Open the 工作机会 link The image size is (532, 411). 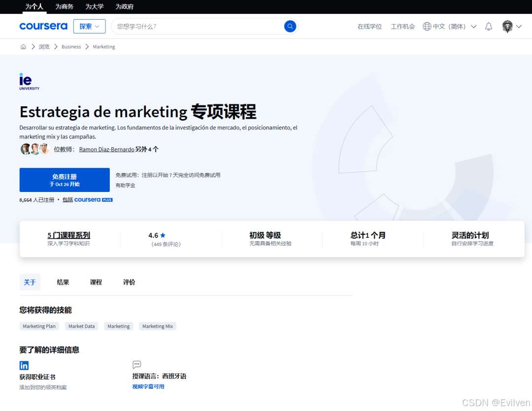pos(403,27)
